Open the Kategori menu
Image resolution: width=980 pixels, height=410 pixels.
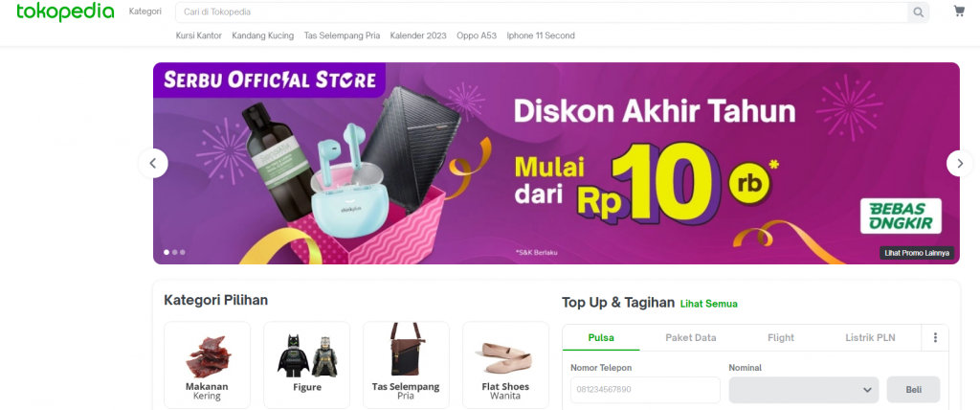[x=145, y=11]
